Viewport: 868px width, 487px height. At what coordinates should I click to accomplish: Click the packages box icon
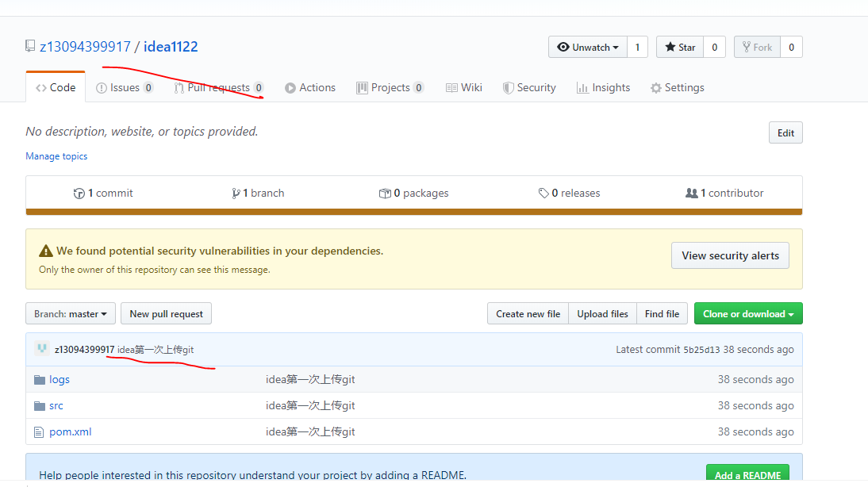click(385, 194)
